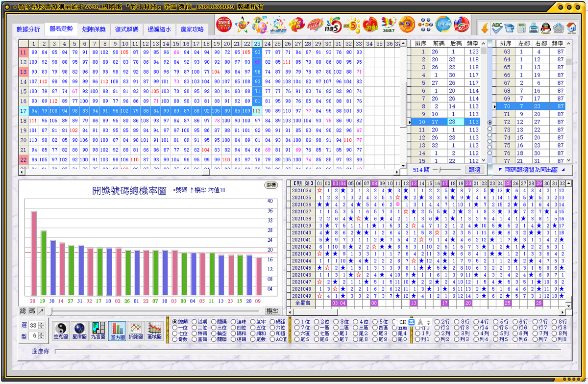The image size is (588, 384).
Task: Increase the 選 value of 33
Action: (x=41, y=323)
